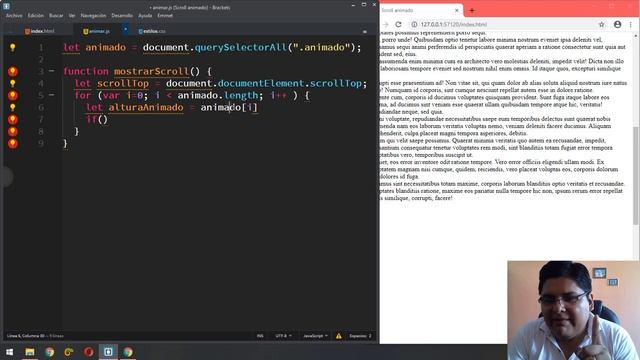
Task: Open the Windows Start menu
Action: (x=9, y=352)
